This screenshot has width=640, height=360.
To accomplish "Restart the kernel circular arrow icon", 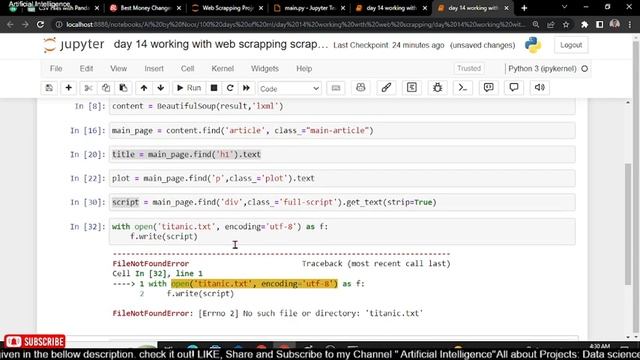I will pyautogui.click(x=230, y=88).
